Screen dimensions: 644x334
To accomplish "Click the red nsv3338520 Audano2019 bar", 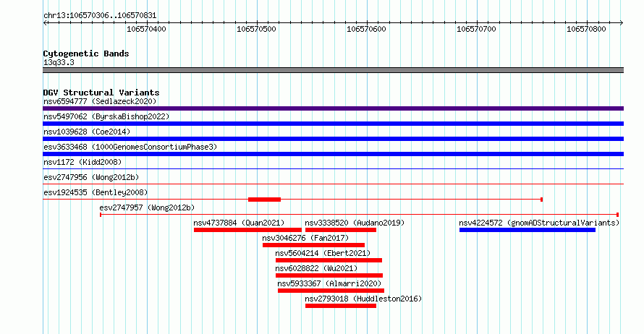I will [x=341, y=230].
